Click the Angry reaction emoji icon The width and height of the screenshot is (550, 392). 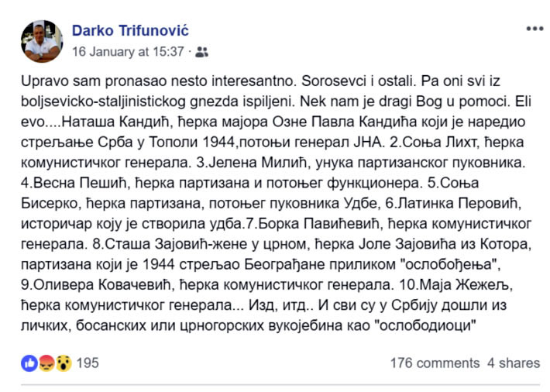46,363
